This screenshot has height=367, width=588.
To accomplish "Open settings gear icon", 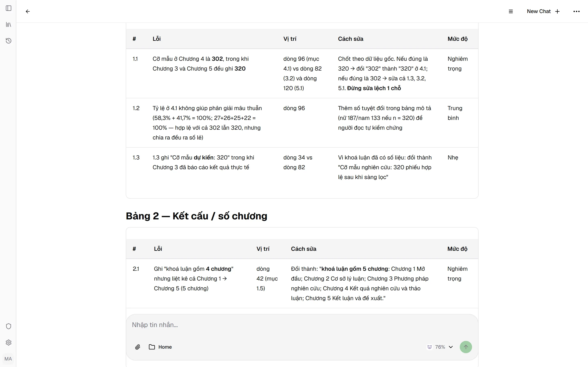I will pyautogui.click(x=9, y=343).
